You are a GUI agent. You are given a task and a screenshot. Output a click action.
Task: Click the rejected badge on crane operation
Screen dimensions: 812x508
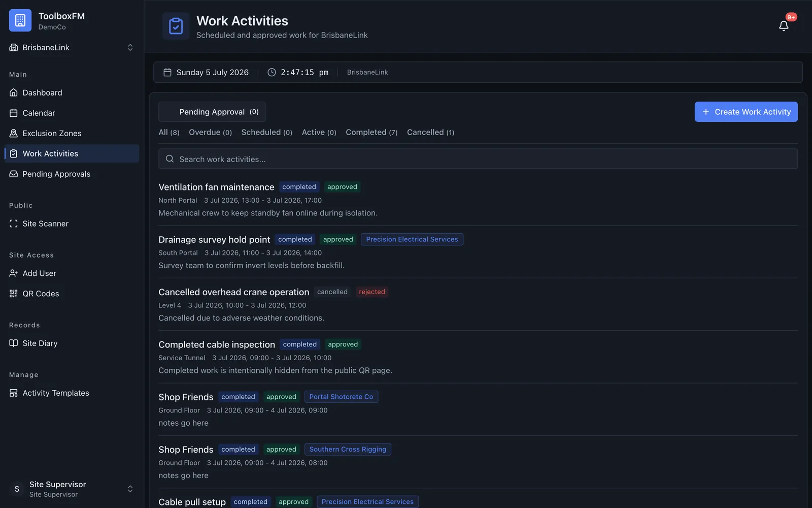point(372,292)
